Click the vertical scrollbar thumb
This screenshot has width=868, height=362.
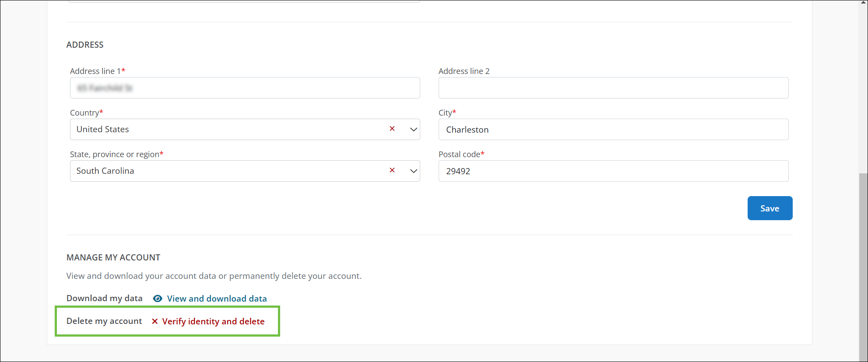pyautogui.click(x=863, y=267)
